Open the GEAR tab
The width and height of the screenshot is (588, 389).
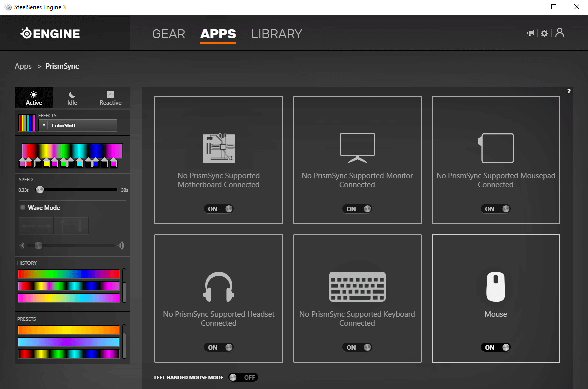pos(169,34)
